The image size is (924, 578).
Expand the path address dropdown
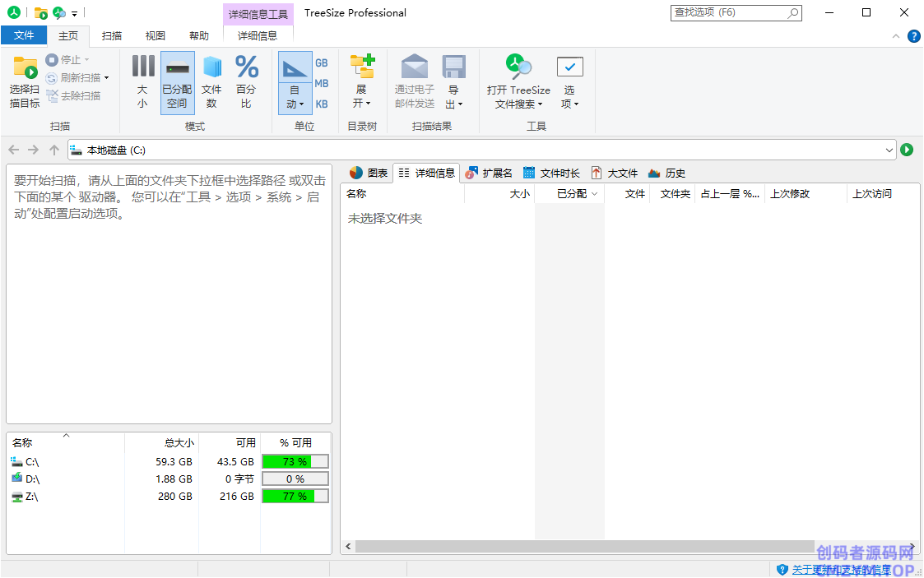[x=889, y=150]
